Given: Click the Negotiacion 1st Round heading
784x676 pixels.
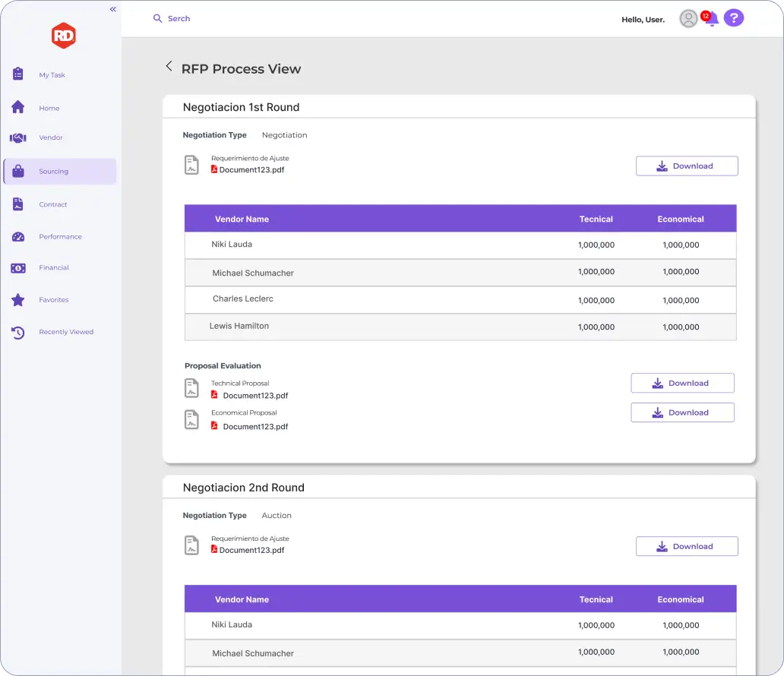Looking at the screenshot, I should click(x=241, y=107).
